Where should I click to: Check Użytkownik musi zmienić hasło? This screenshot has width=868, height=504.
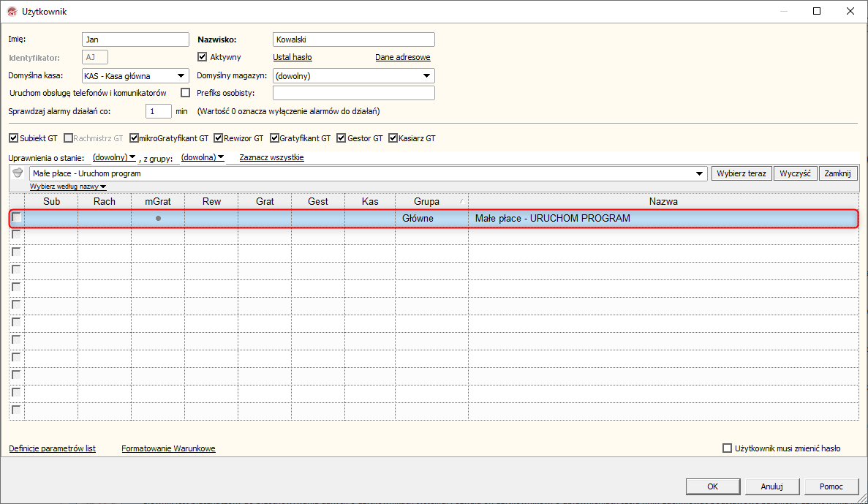pyautogui.click(x=728, y=448)
